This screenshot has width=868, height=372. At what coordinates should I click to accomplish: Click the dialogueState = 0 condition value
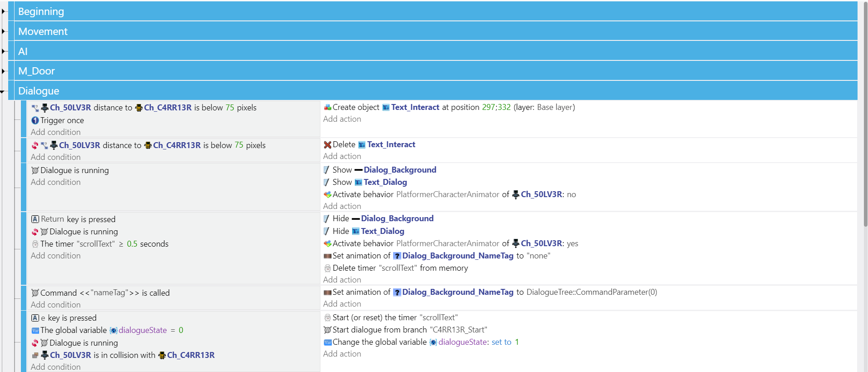coord(180,330)
